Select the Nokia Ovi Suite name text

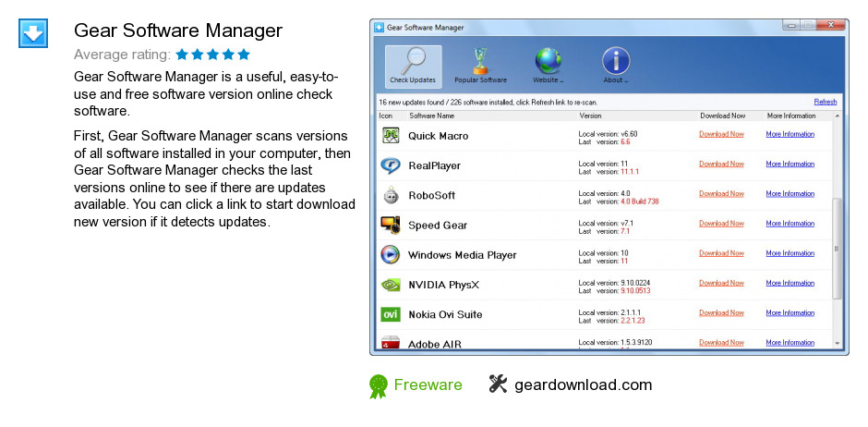pos(445,314)
